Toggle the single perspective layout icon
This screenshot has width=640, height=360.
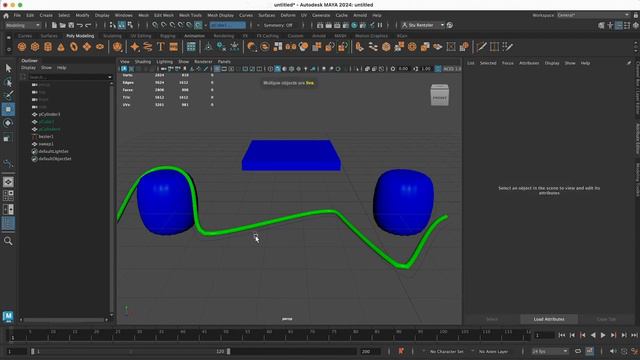tap(8, 182)
